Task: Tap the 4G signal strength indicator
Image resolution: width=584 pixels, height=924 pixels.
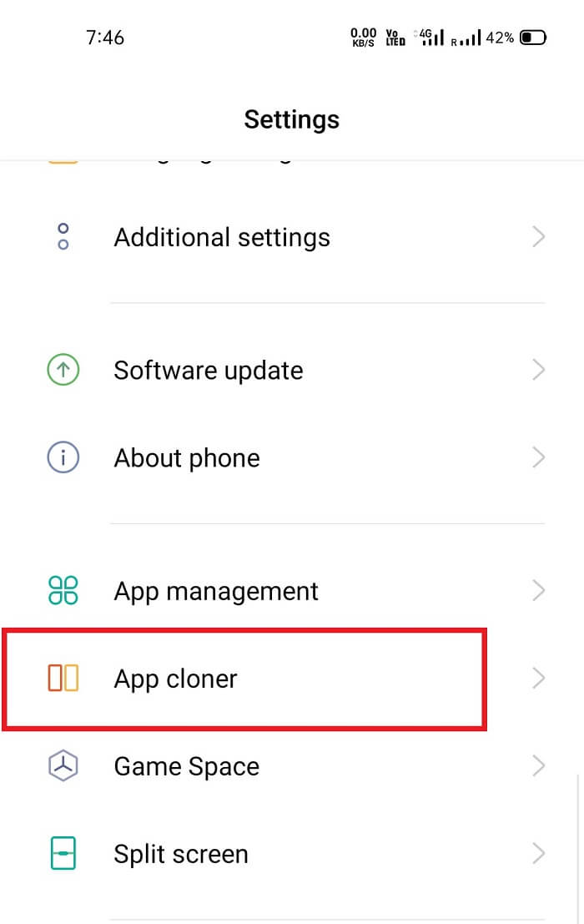Action: point(430,37)
